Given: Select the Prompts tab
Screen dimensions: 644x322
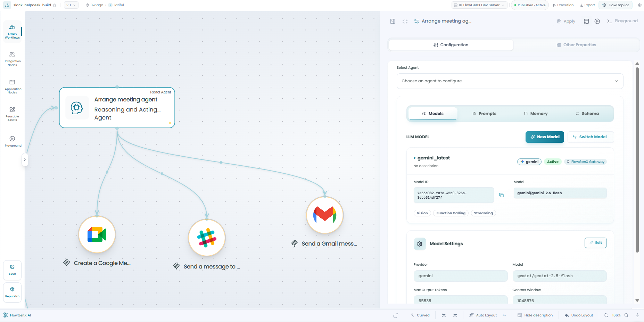Looking at the screenshot, I should tap(484, 114).
